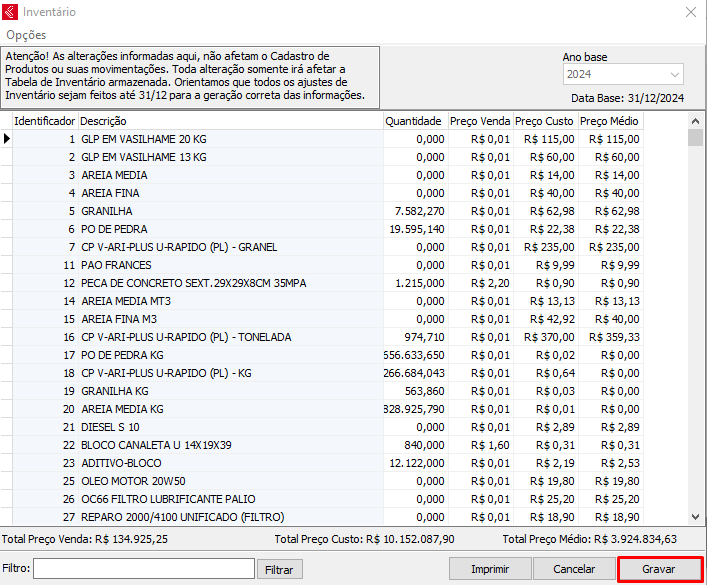707x585 pixels.
Task: Print the inventory with Imprimir
Action: point(489,569)
